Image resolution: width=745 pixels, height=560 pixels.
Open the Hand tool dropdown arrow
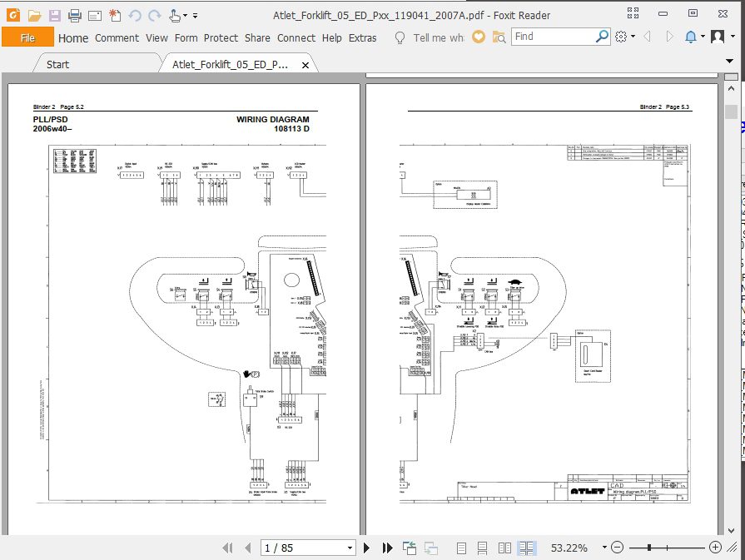point(185,14)
